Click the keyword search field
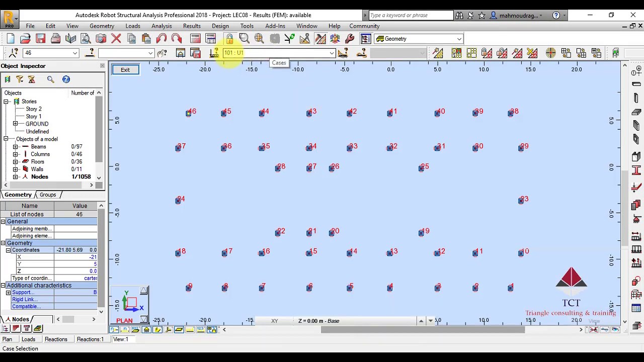This screenshot has height=362, width=644. tap(411, 16)
